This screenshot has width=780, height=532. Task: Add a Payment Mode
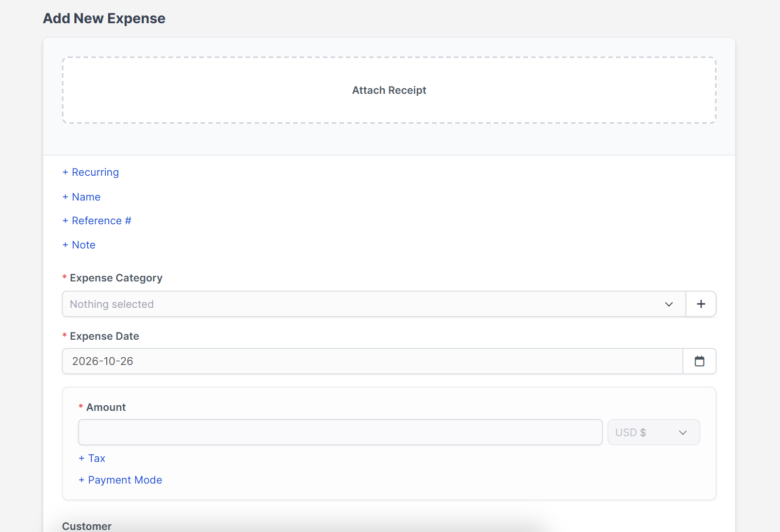120,480
